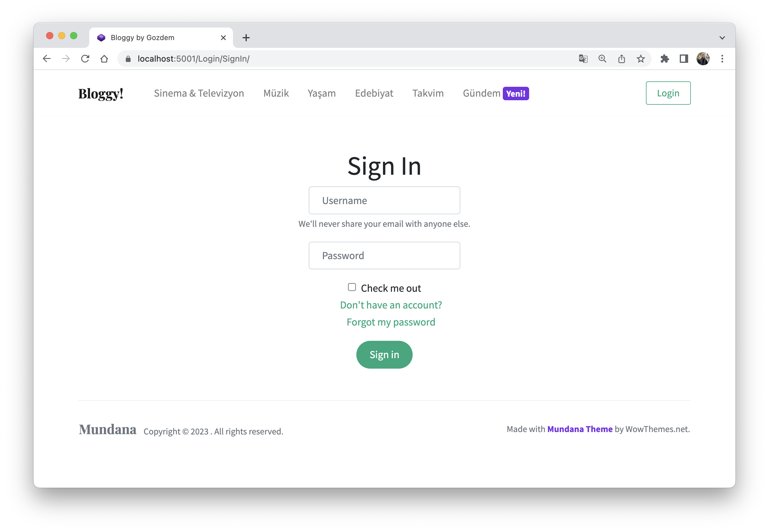The height and width of the screenshot is (532, 769).
Task: Bookmark this page with star icon
Action: 641,59
